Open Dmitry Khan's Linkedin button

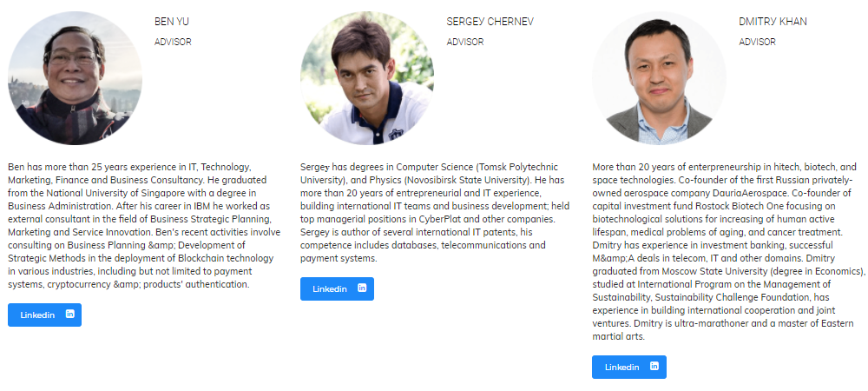click(628, 367)
